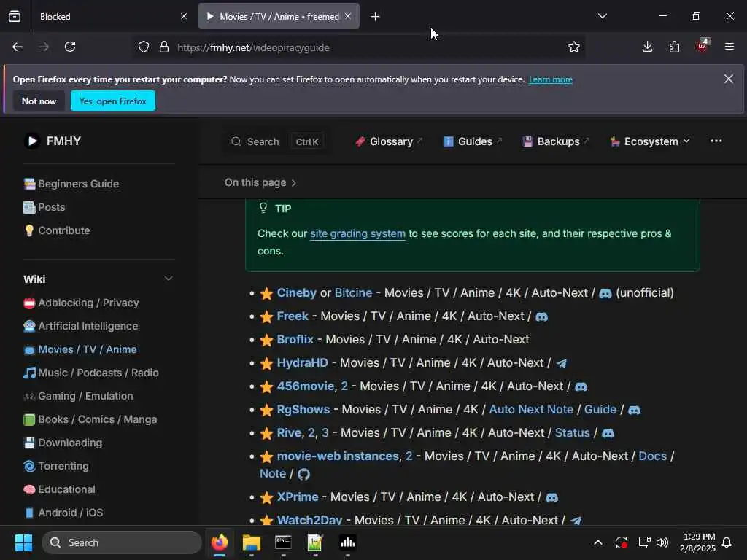This screenshot has height=560, width=747.
Task: Open the Auto Next Note link
Action: [x=531, y=410]
